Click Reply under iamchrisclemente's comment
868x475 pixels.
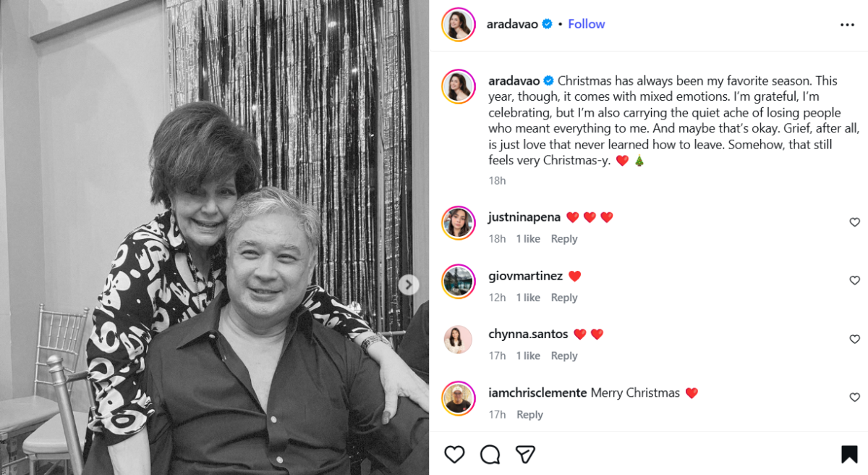pos(529,414)
